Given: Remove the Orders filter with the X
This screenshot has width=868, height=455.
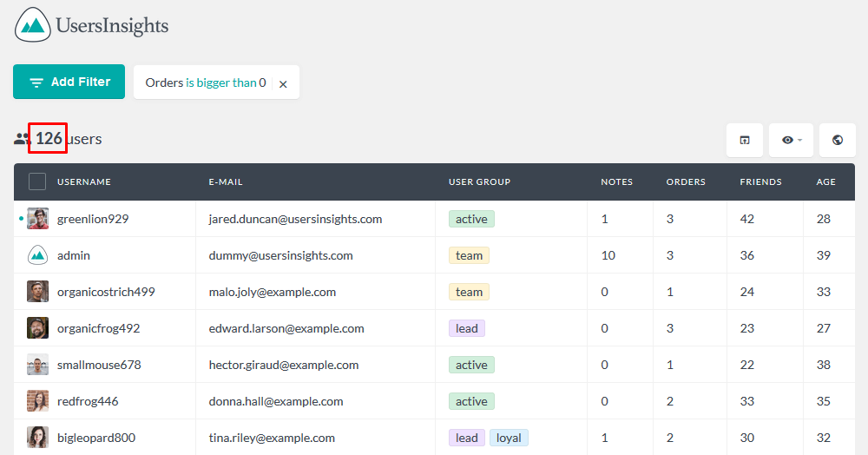Looking at the screenshot, I should 283,84.
